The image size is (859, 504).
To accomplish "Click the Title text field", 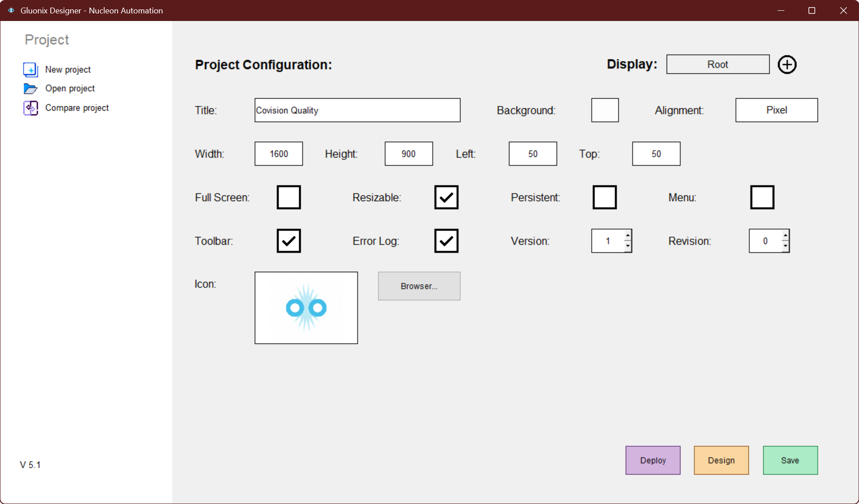I will pyautogui.click(x=357, y=110).
